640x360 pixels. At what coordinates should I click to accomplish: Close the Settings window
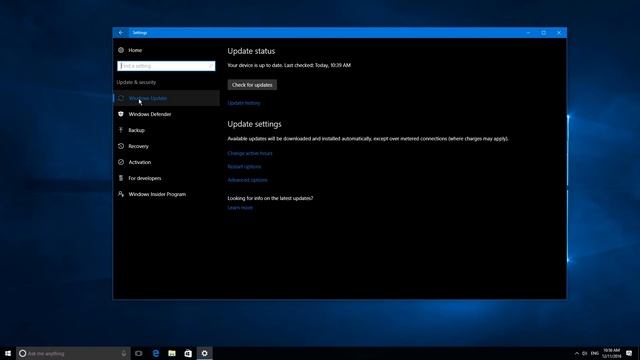(x=559, y=33)
